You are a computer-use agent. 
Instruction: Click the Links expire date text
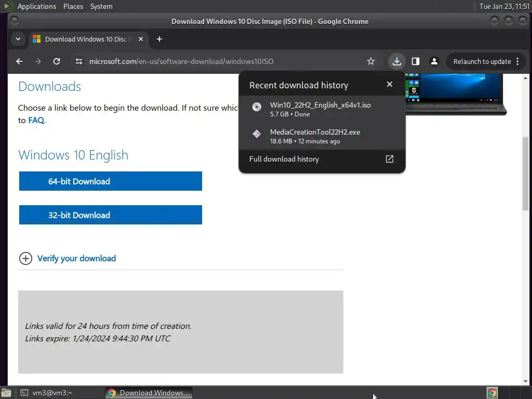[x=98, y=339]
